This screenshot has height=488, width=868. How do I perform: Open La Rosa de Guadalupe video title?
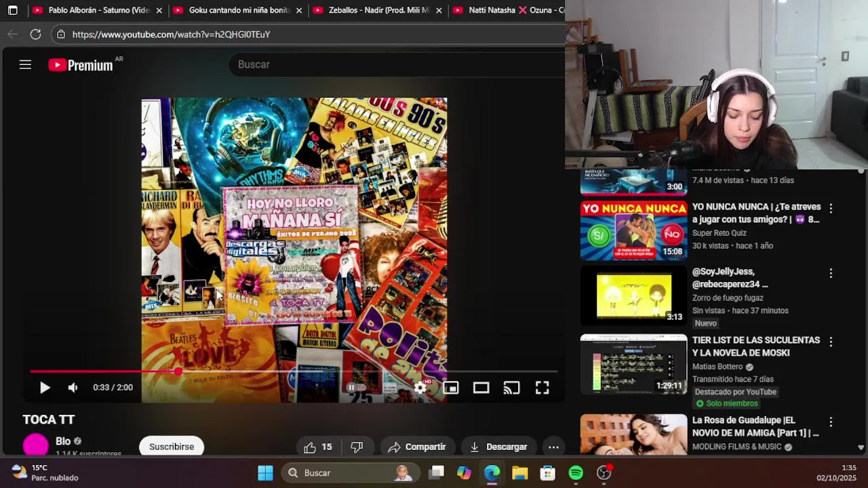[755, 426]
